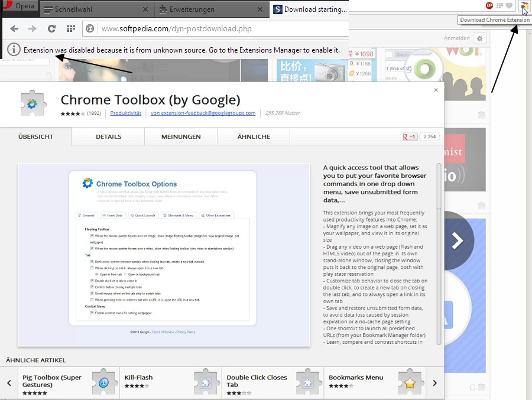The image size is (532, 400).
Task: Click the Produktivität category link
Action: click(125, 113)
